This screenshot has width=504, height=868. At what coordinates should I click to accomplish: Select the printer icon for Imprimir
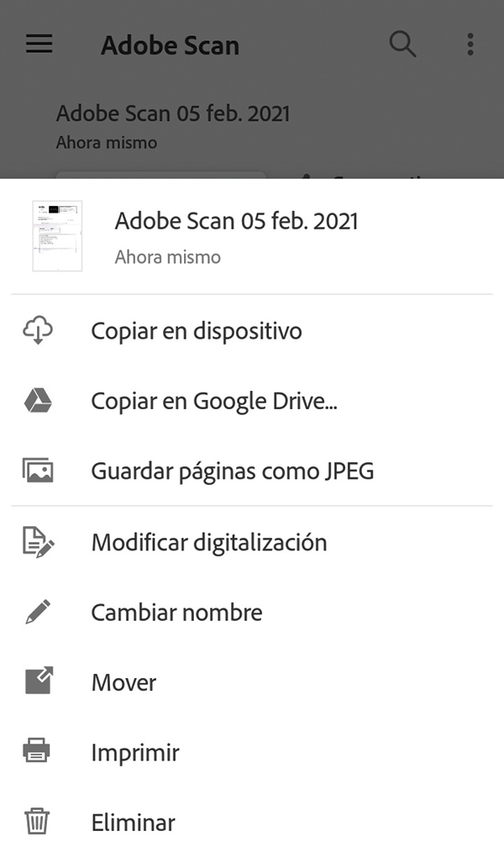(x=38, y=752)
